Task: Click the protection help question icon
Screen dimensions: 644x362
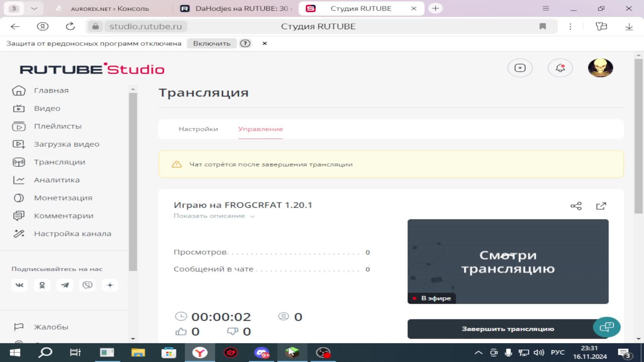Action: [245, 43]
